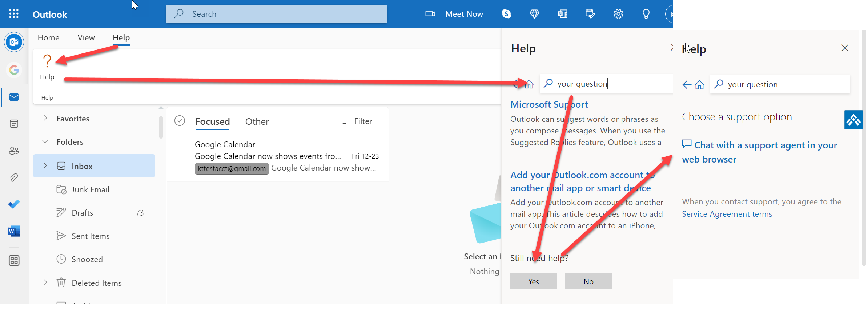The width and height of the screenshot is (868, 320).
Task: Expand the Favorites section
Action: pyautogui.click(x=45, y=118)
